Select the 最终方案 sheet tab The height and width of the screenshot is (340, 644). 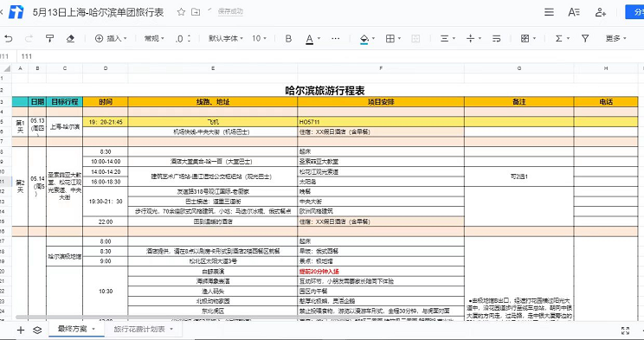(76, 329)
